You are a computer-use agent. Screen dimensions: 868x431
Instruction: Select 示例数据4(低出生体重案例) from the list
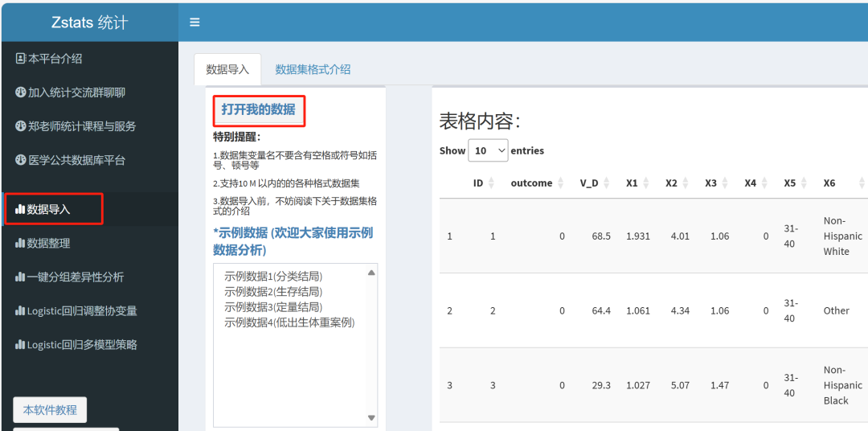(289, 322)
